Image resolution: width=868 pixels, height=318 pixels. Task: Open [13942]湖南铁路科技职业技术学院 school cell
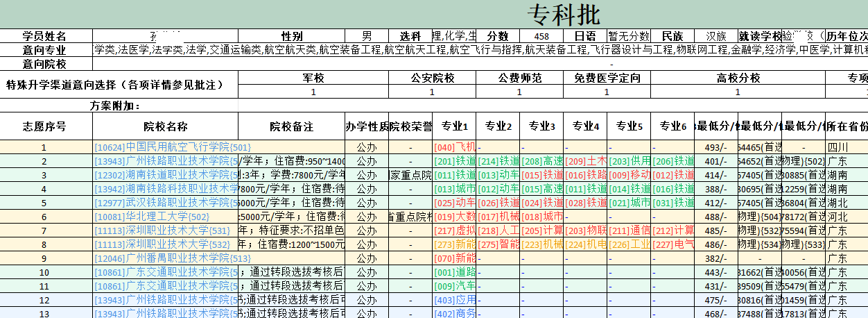point(166,189)
